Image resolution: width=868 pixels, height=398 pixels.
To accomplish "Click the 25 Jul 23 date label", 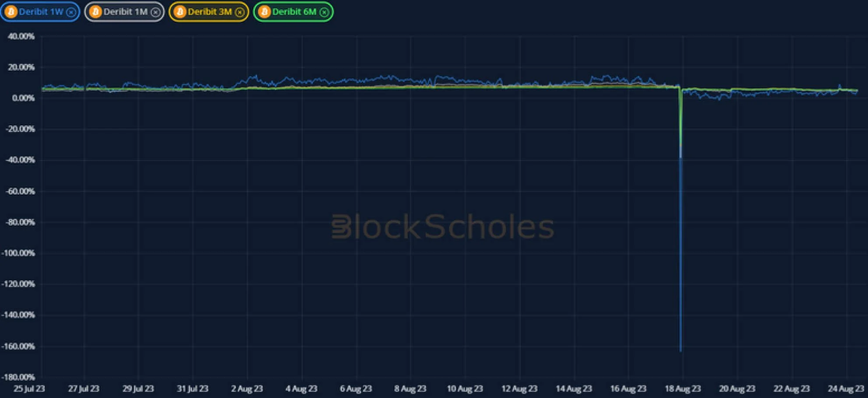I will [29, 389].
